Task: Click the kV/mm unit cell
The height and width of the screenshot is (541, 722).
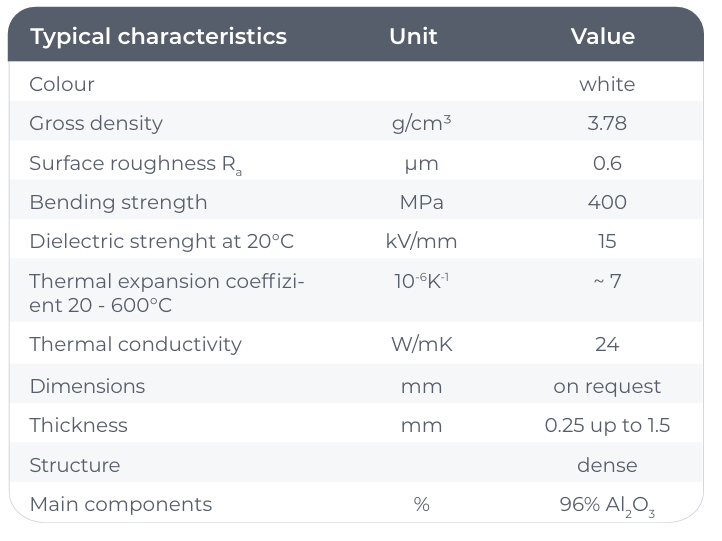Action: coord(421,242)
